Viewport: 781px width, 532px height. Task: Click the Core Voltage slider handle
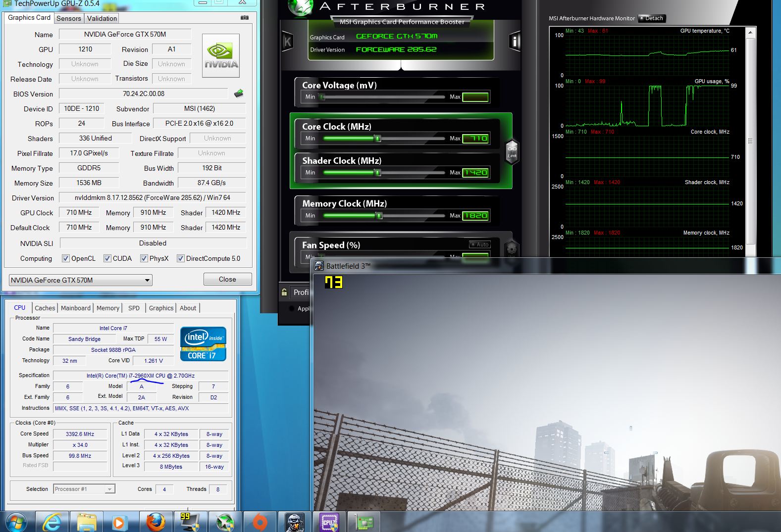coord(322,97)
